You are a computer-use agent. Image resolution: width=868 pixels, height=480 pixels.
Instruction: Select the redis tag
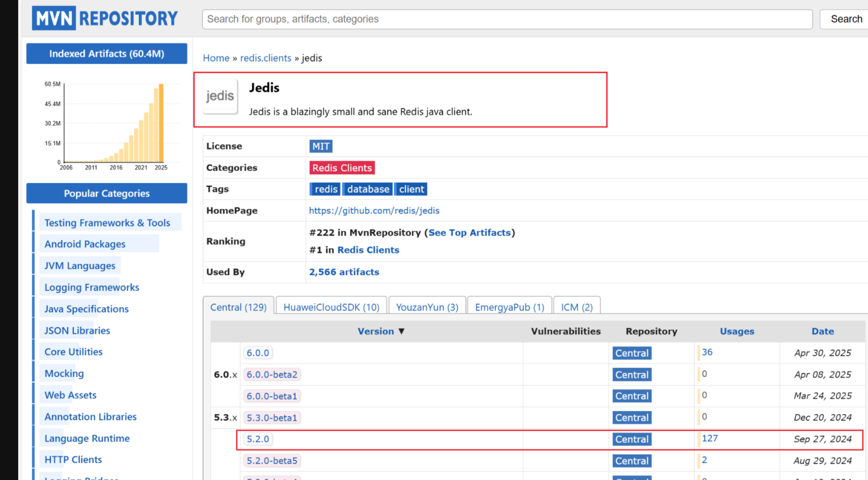[325, 189]
